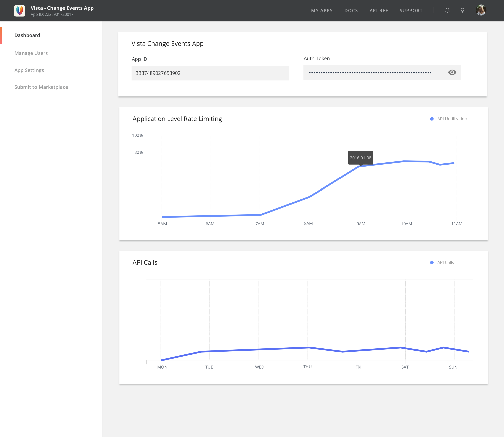Click the masked Auth Token field
504x437 pixels.
pos(382,72)
